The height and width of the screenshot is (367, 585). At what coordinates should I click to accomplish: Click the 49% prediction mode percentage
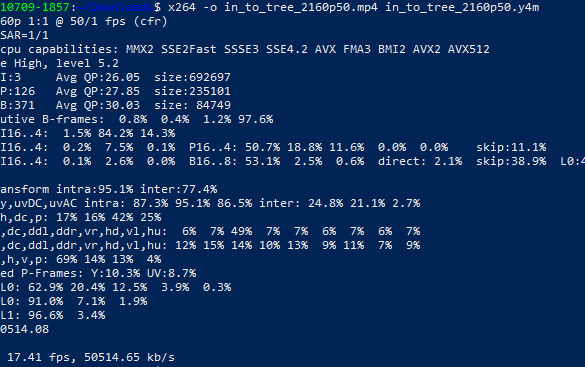coord(241,231)
